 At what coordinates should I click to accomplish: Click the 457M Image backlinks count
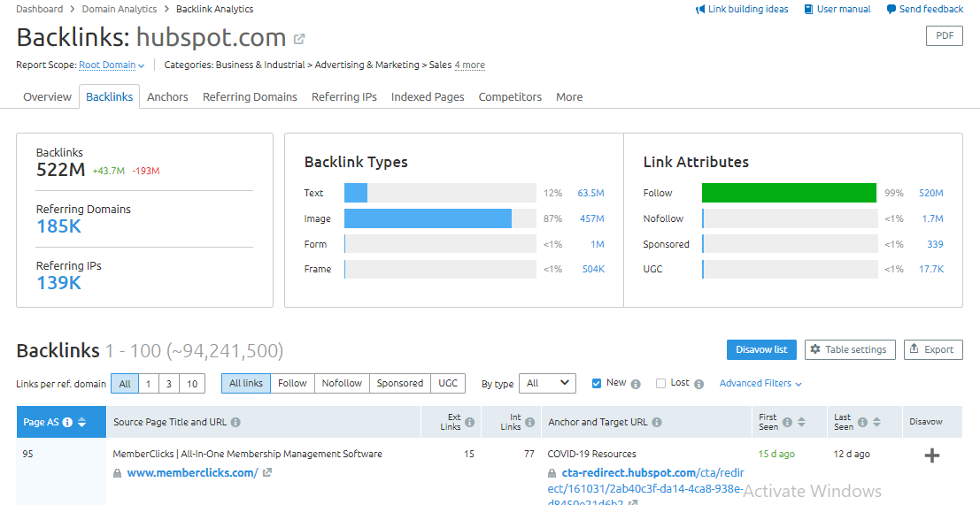[x=592, y=218]
